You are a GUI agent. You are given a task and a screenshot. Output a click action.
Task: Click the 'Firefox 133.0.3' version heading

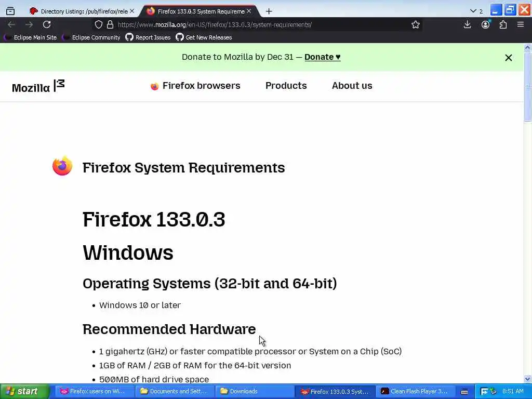[x=154, y=219]
